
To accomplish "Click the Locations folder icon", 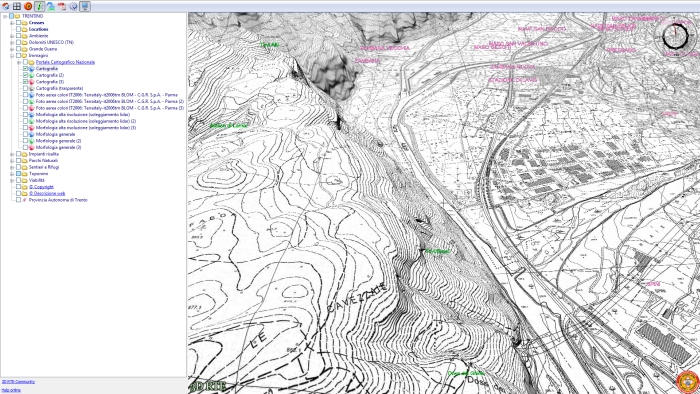I will [x=25, y=29].
